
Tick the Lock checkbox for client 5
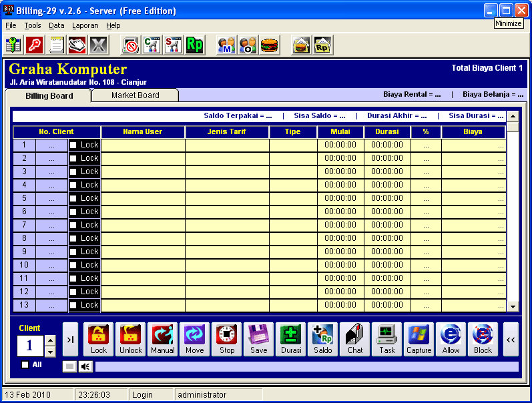click(73, 198)
